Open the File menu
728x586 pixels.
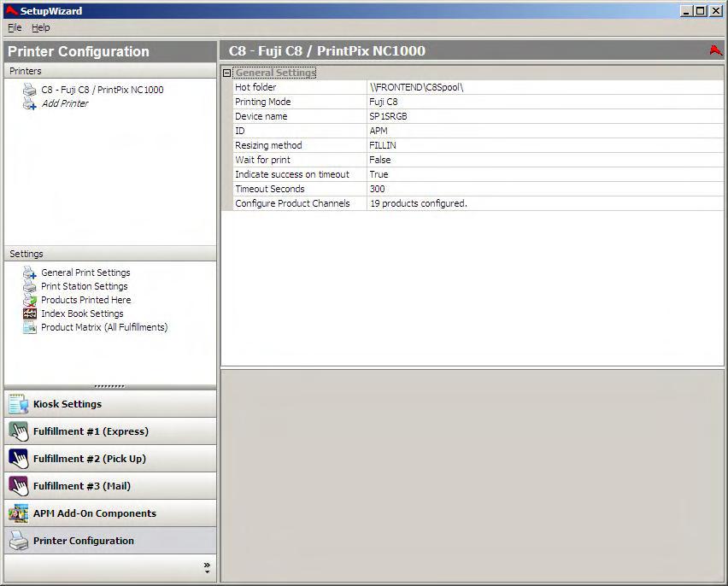coord(15,27)
